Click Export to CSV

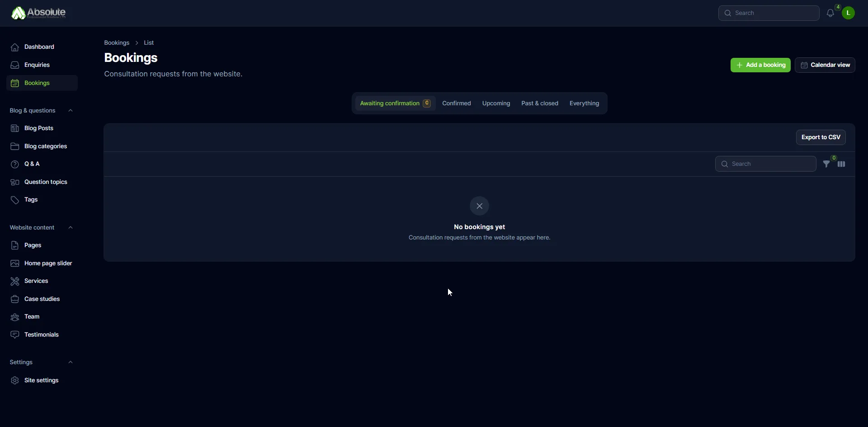pyautogui.click(x=821, y=137)
